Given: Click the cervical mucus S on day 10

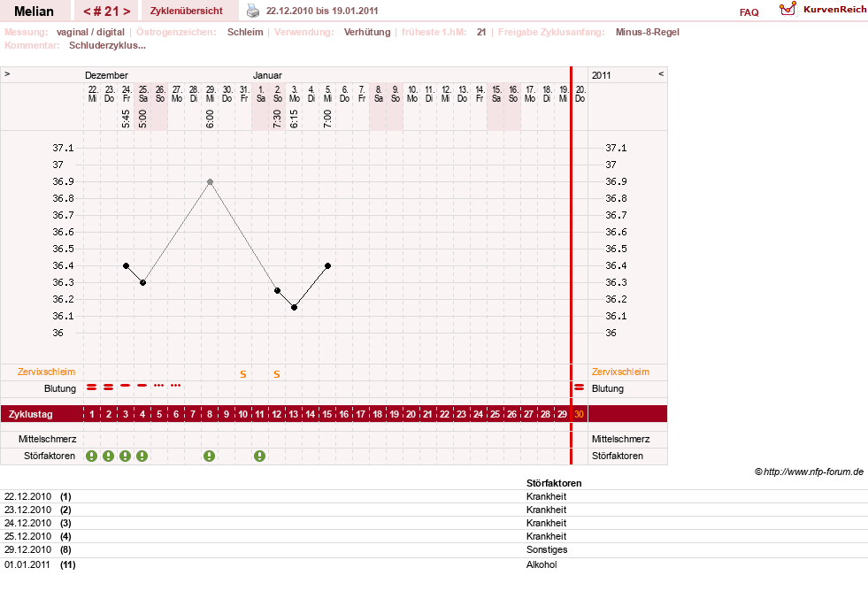Looking at the screenshot, I should pyautogui.click(x=243, y=375).
